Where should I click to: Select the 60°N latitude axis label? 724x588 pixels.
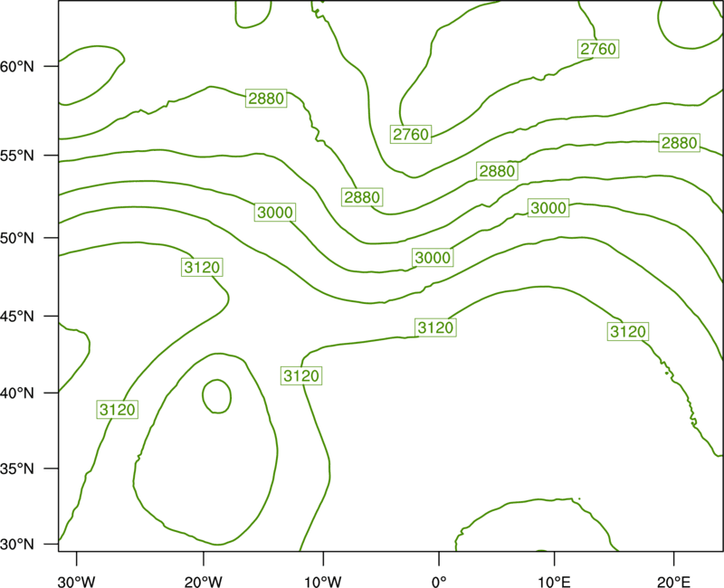(17, 66)
